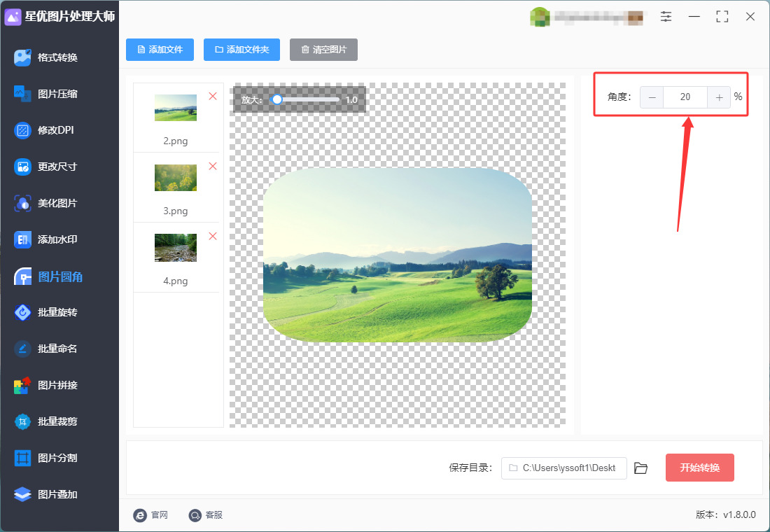
Task: Remove 4.png with its red X
Action: [213, 237]
